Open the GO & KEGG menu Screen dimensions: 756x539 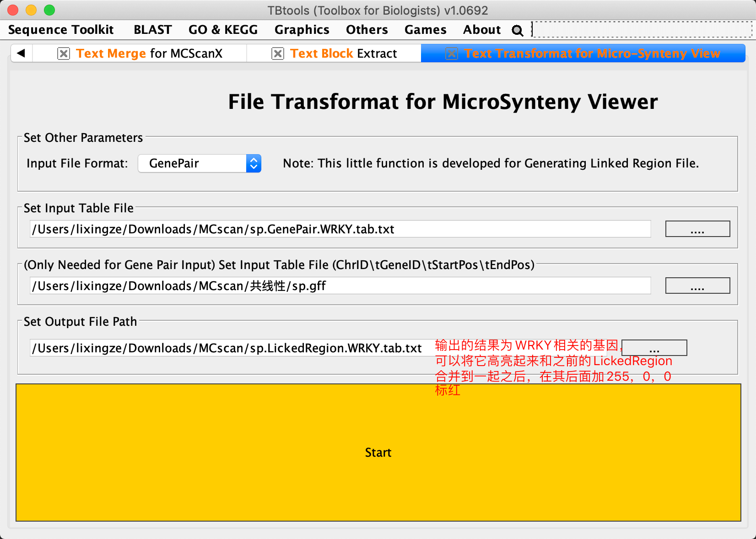(223, 30)
